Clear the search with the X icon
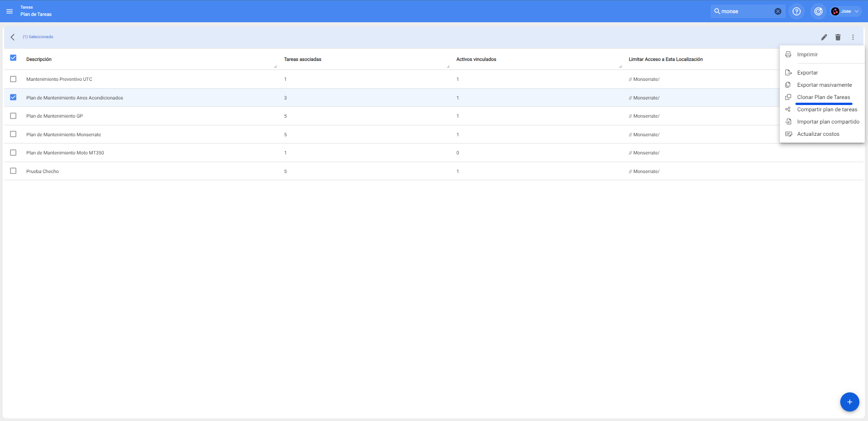 [778, 11]
